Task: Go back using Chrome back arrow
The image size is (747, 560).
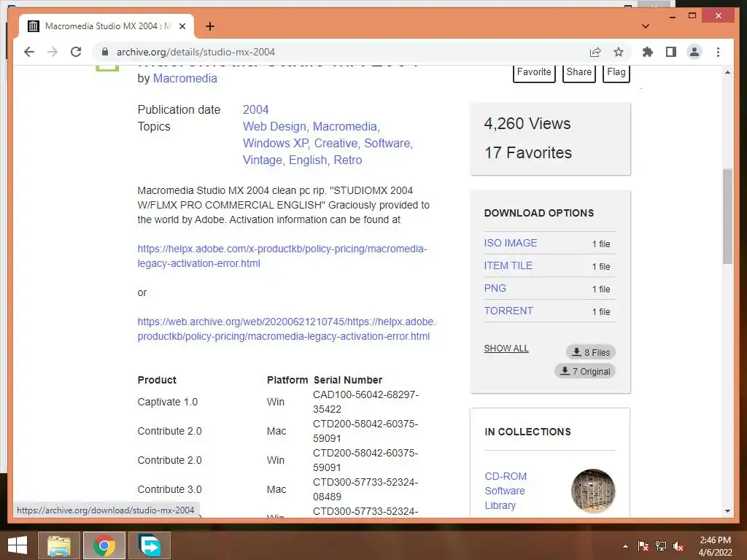Action: coord(29,52)
